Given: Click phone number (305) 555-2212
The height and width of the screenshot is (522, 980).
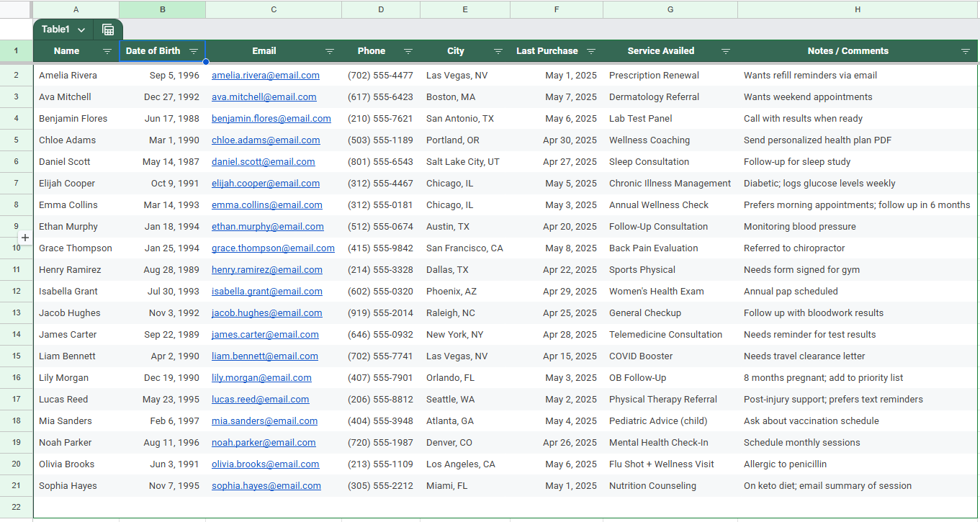Looking at the screenshot, I should tap(381, 486).
